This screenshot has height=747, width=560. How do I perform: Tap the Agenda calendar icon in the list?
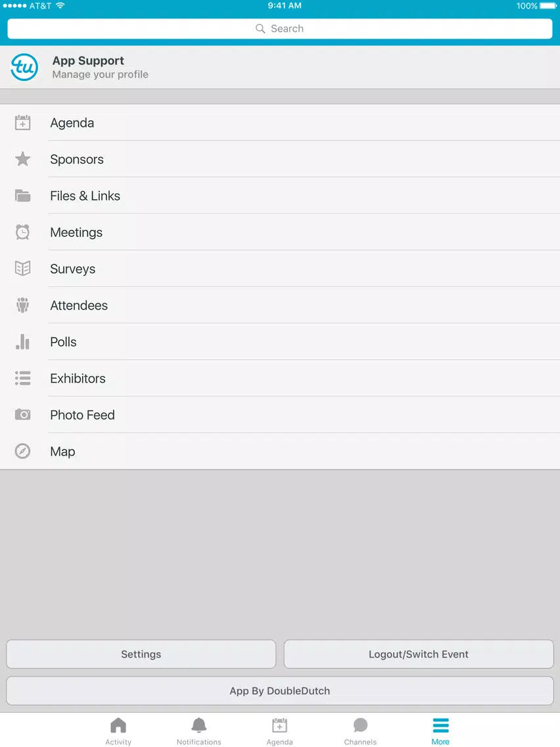tap(22, 123)
